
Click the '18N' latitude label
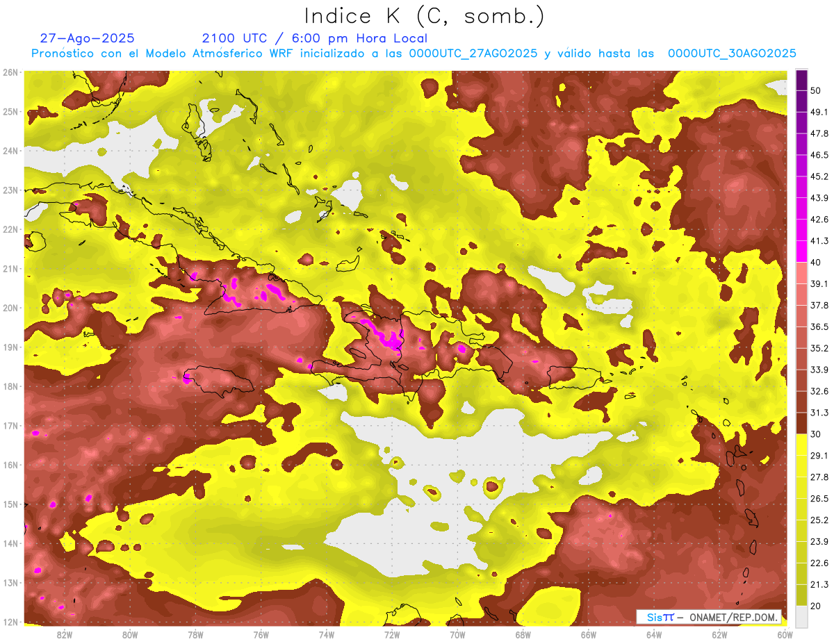[x=11, y=386]
